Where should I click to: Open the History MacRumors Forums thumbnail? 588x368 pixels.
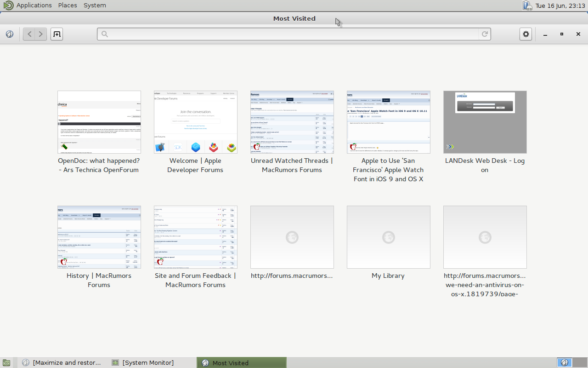pyautogui.click(x=99, y=237)
